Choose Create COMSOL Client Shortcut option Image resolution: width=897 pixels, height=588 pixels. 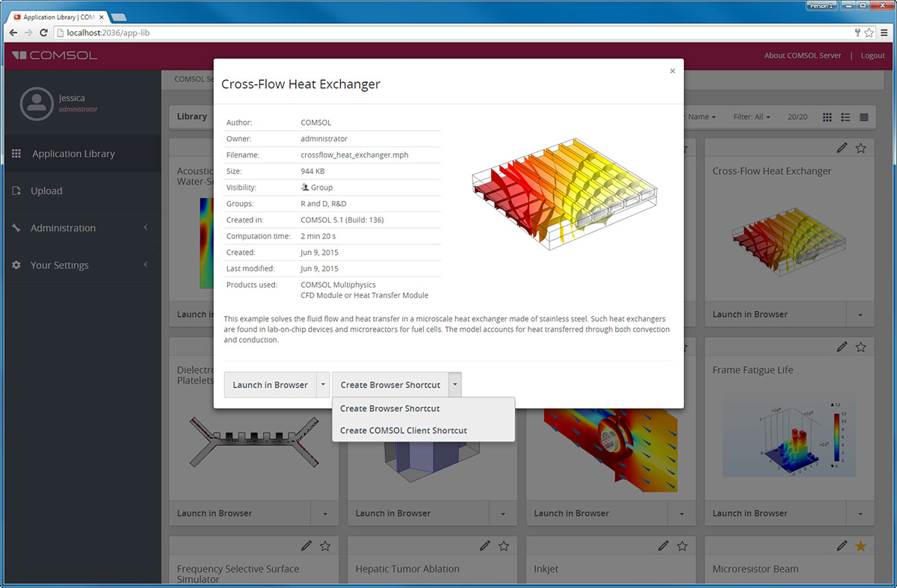[x=404, y=430]
